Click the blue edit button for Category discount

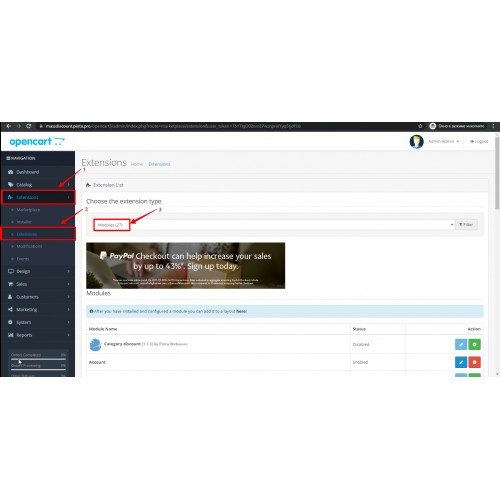click(461, 344)
